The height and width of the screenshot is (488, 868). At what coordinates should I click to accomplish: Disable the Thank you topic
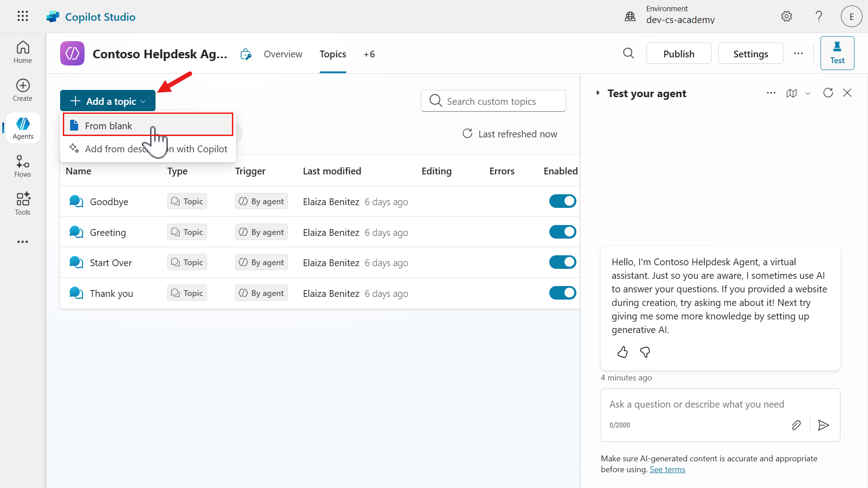point(562,292)
